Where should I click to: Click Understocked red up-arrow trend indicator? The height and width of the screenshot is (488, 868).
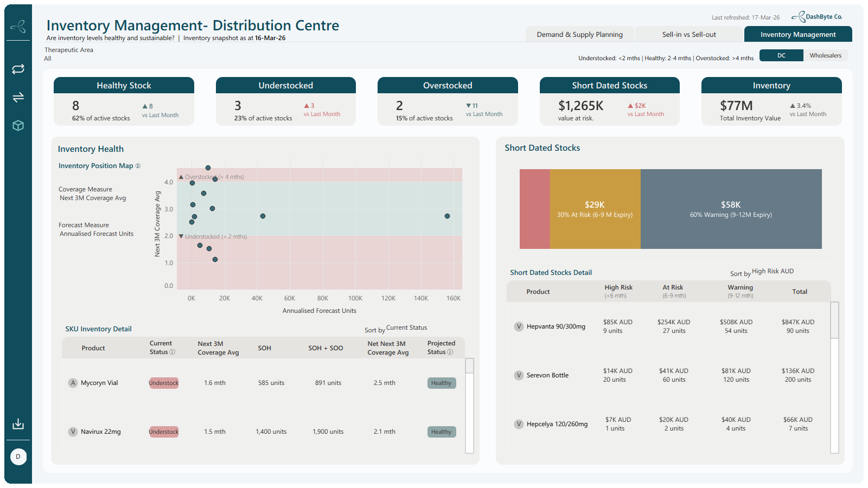click(x=307, y=106)
